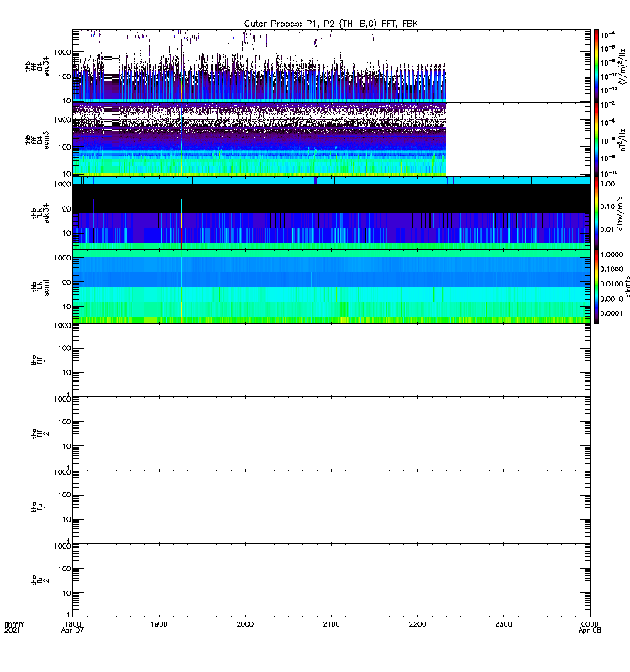Click the '0.0010' tick on nT color bar
Viewport: 630px width, 672px height.
pos(612,298)
